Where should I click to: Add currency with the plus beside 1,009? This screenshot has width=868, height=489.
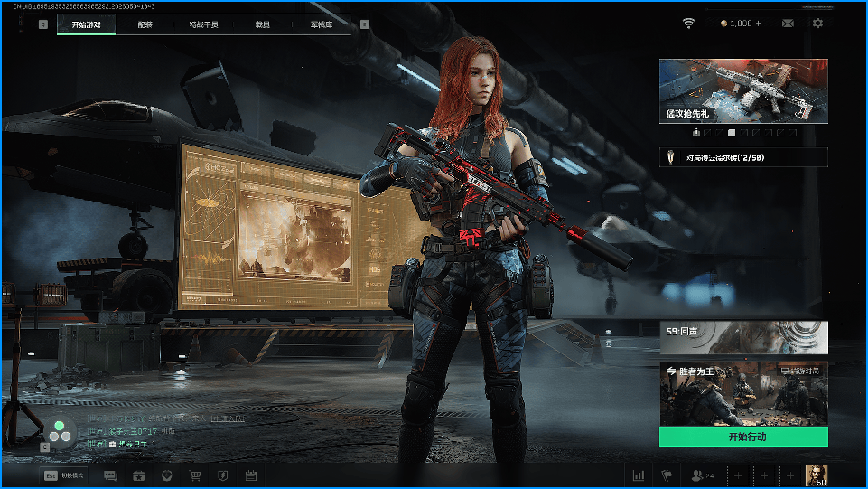click(759, 24)
